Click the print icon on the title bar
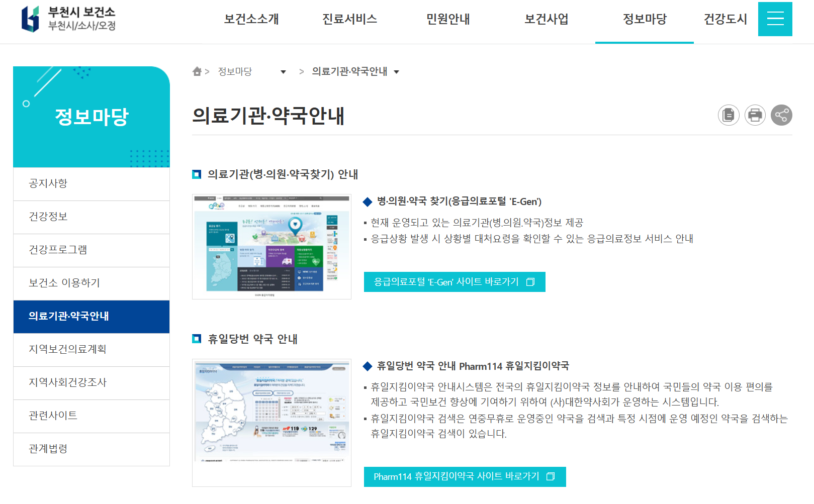This screenshot has width=814, height=504. 755,115
